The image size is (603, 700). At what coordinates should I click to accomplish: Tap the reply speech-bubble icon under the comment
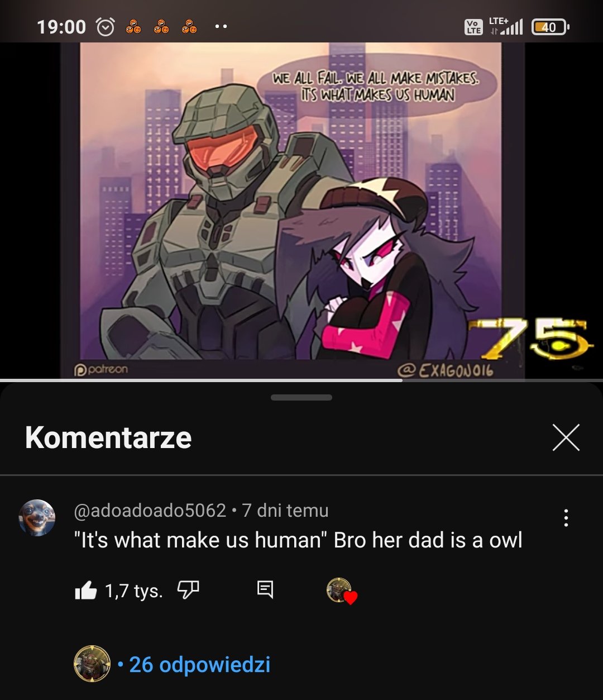(x=265, y=589)
